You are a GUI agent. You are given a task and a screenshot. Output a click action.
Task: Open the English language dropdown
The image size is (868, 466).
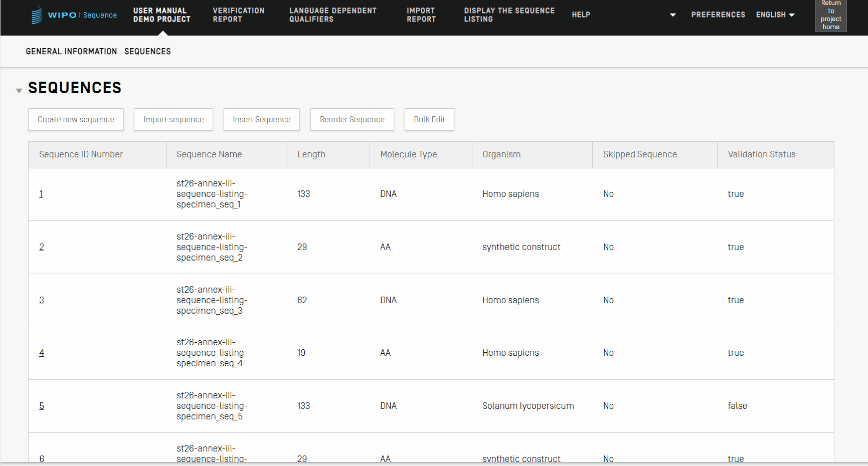[775, 15]
